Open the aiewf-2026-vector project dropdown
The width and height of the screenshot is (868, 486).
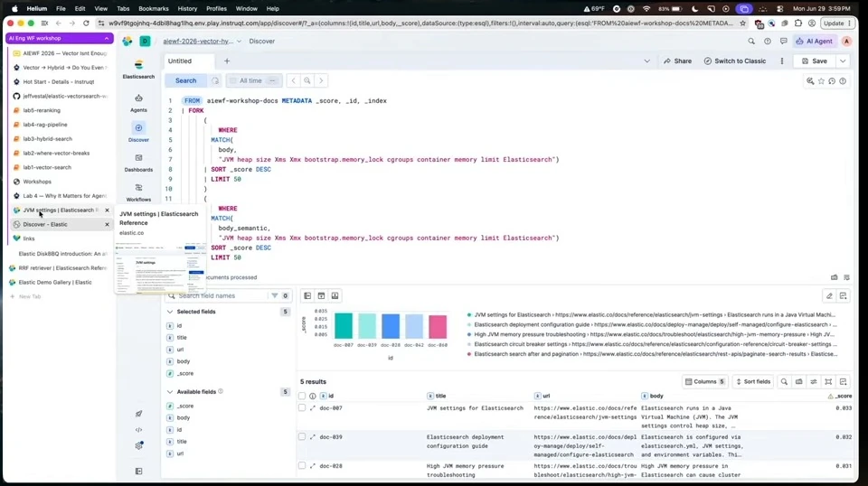pyautogui.click(x=202, y=41)
